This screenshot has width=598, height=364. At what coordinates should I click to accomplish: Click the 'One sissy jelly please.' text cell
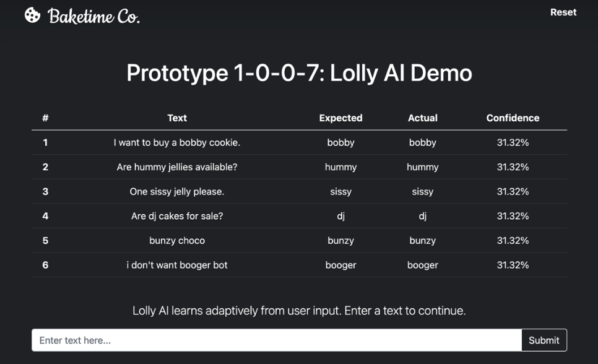point(177,191)
